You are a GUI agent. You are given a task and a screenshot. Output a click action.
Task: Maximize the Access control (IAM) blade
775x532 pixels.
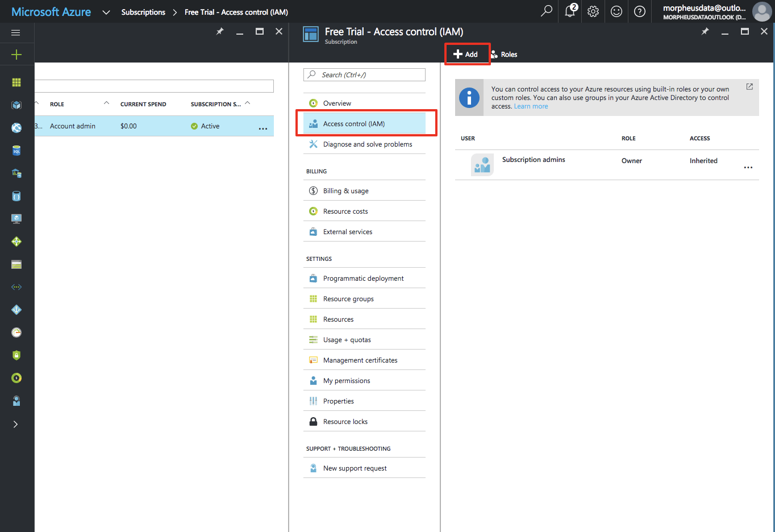pyautogui.click(x=744, y=31)
